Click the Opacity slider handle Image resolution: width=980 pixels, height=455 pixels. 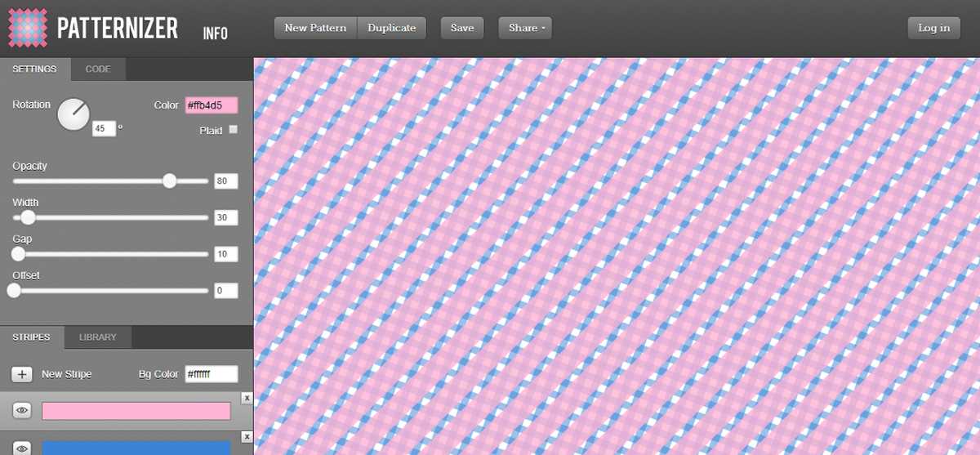coord(170,181)
